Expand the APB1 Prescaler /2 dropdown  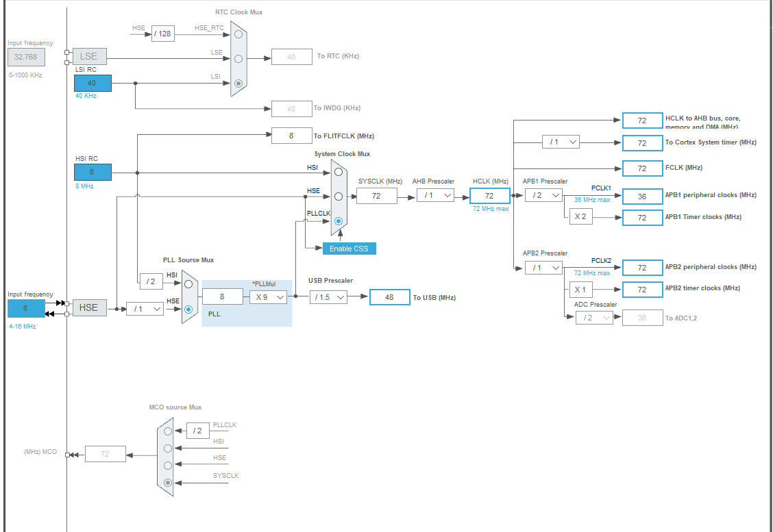[x=543, y=196]
